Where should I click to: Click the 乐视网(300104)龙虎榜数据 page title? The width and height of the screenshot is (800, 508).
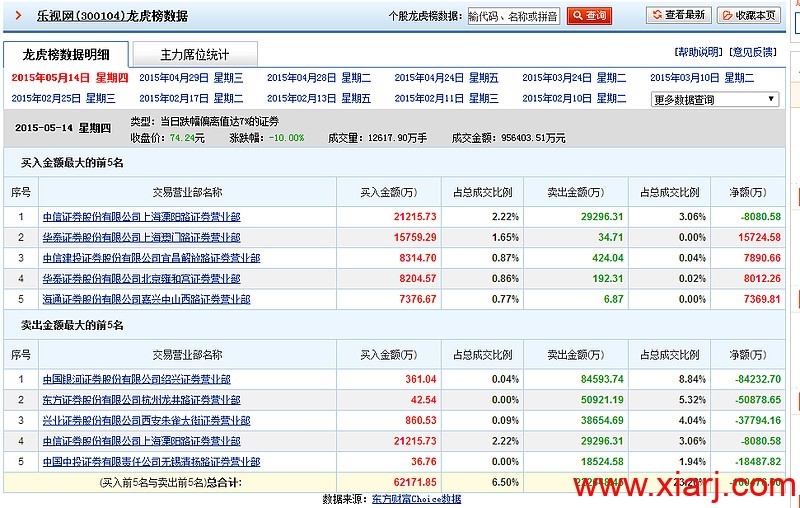point(112,16)
